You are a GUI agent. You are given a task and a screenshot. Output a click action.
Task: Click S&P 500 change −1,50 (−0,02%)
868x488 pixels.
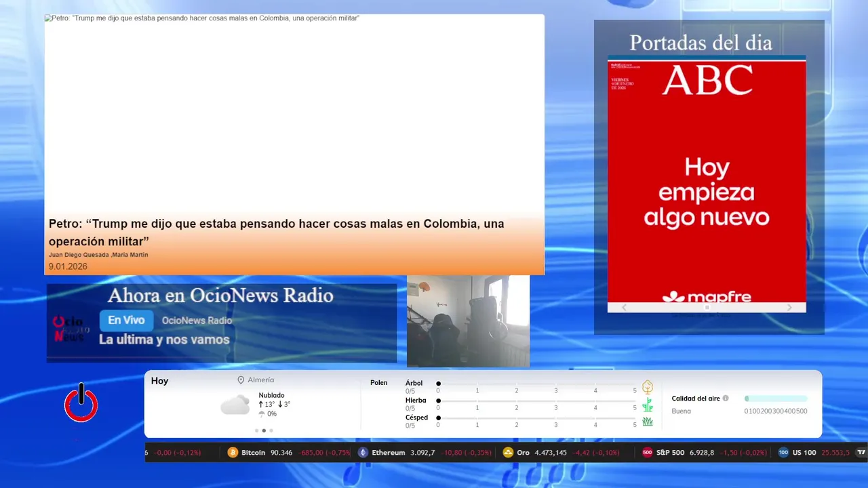click(x=744, y=453)
